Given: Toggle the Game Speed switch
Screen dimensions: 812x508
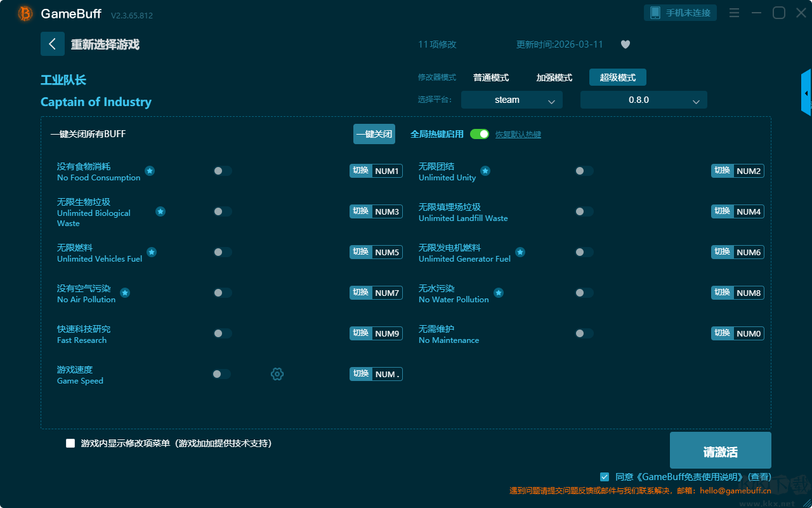Looking at the screenshot, I should pos(221,374).
